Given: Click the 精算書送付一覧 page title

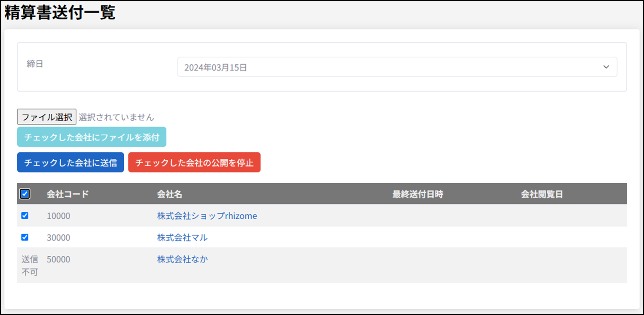Looking at the screenshot, I should coord(60,13).
